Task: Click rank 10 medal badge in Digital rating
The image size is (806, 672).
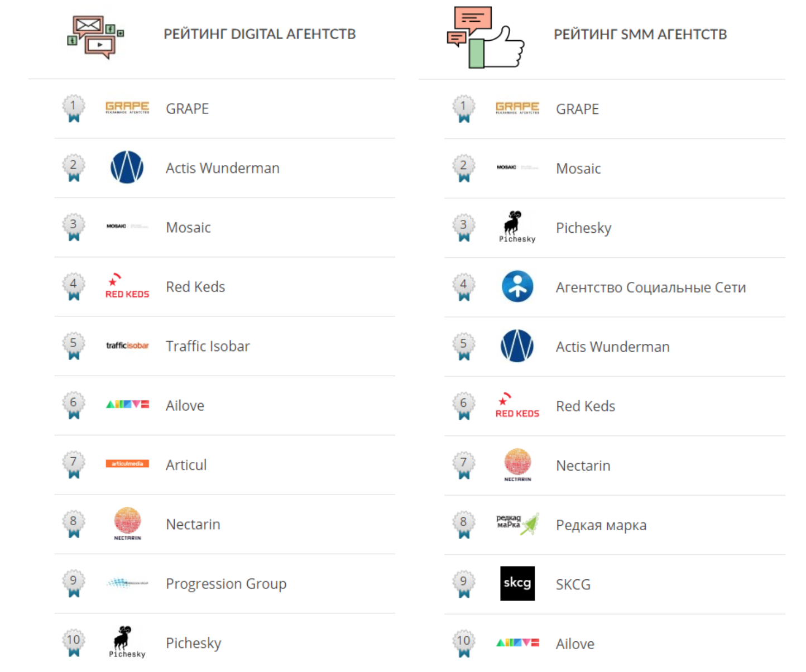Action: click(x=74, y=643)
